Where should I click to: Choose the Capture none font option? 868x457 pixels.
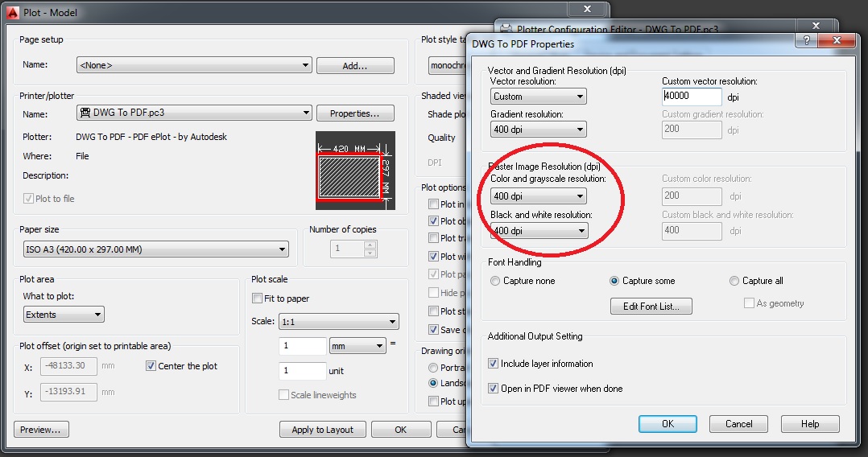pos(495,281)
